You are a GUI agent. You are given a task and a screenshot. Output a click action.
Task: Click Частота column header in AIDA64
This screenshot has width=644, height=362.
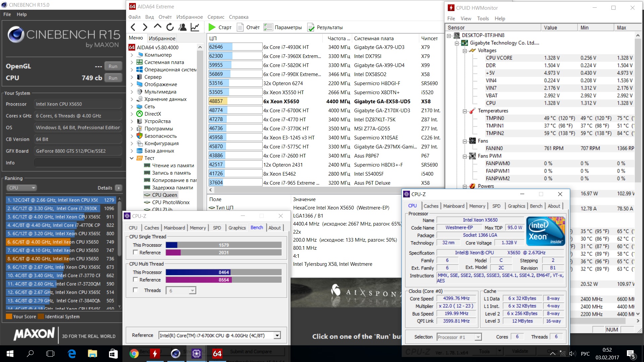coord(338,38)
